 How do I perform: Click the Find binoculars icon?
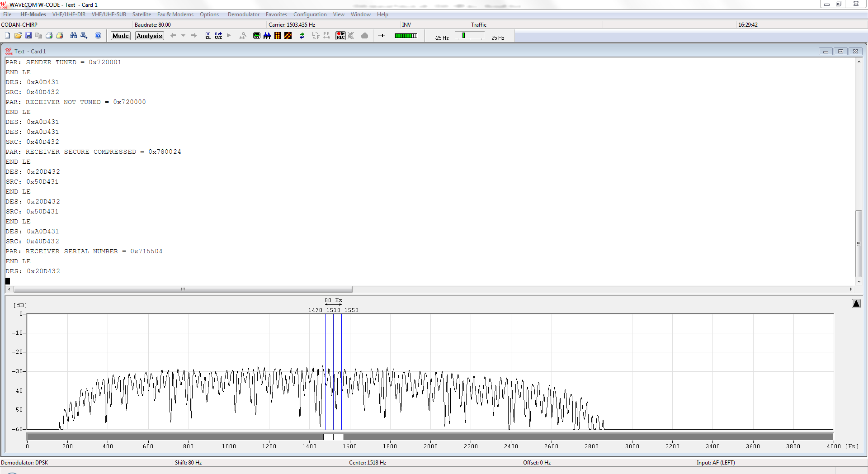(x=73, y=36)
